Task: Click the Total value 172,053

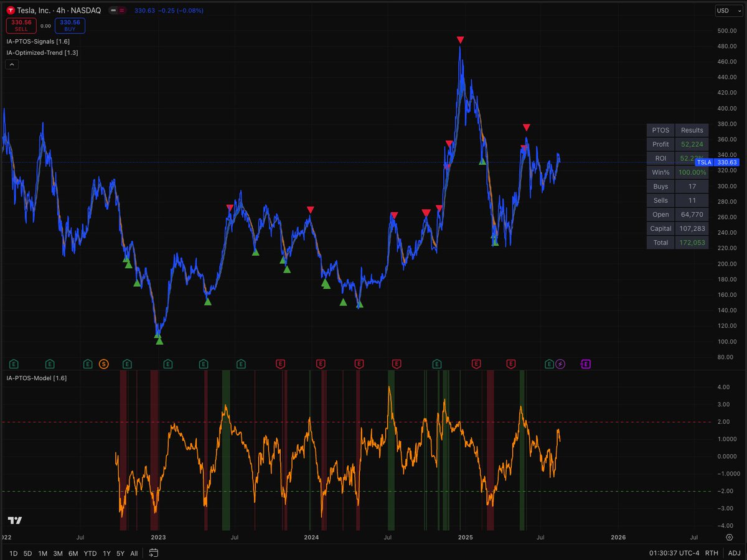Action: (x=692, y=243)
